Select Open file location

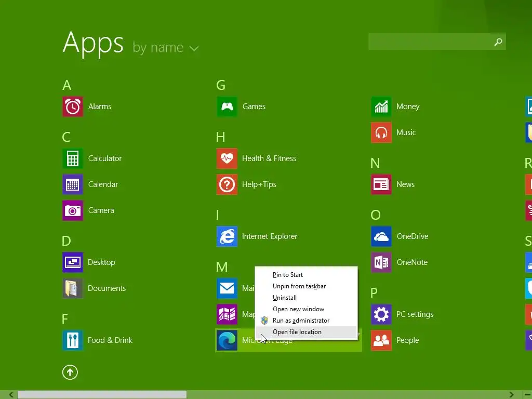click(307, 332)
